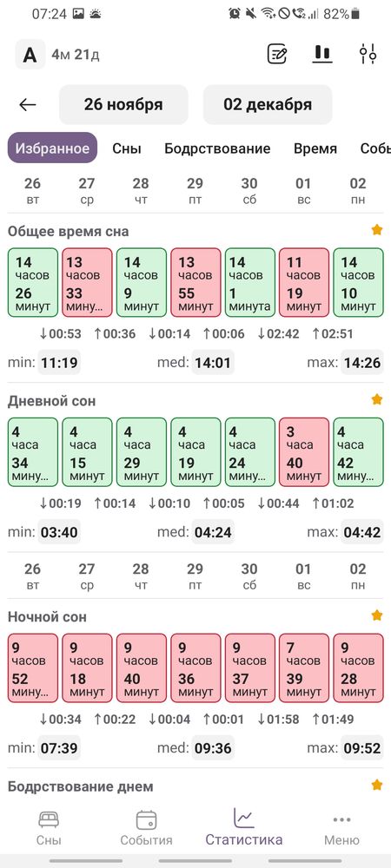Screen dimensions: 391x868
Task: Select the Избранное filter chip
Action: click(x=53, y=148)
